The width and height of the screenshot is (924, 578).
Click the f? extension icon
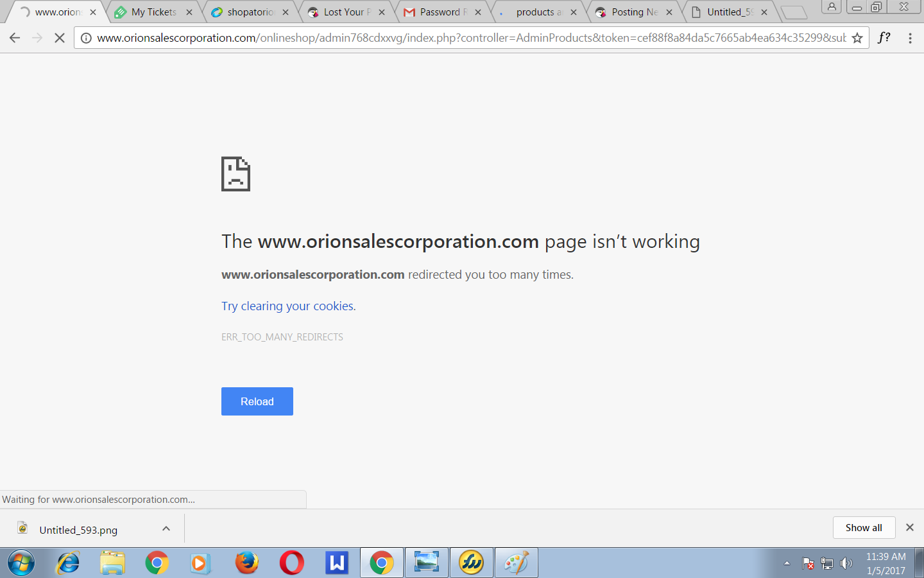pos(884,38)
